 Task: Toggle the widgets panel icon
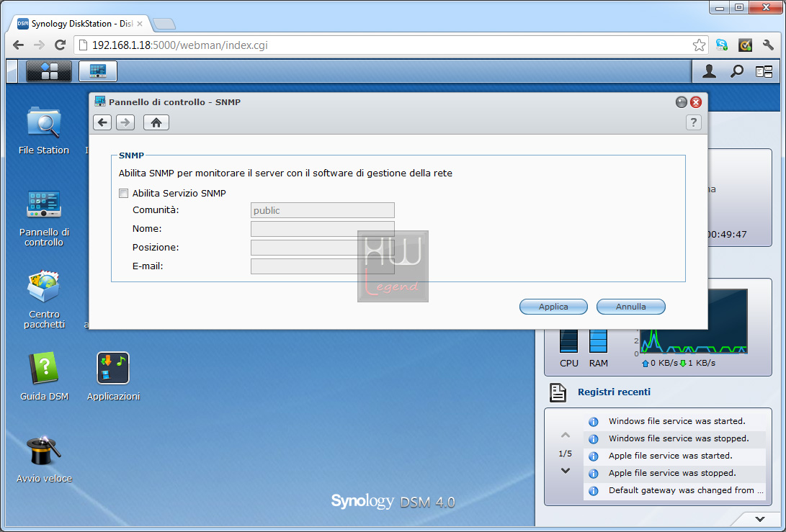[764, 72]
